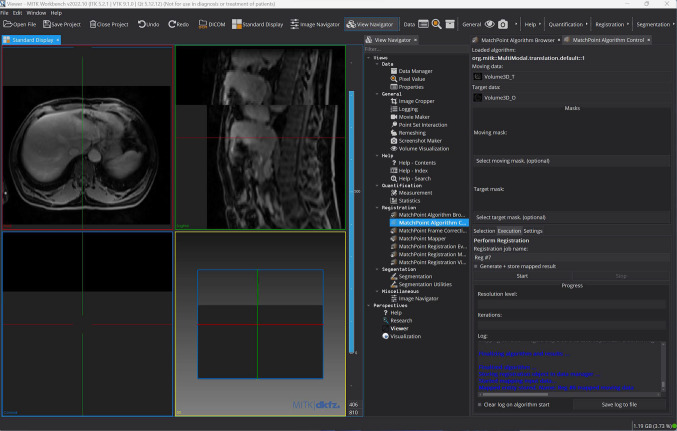This screenshot has width=677, height=431.
Task: Open the Screenshot Maker view
Action: (420, 141)
